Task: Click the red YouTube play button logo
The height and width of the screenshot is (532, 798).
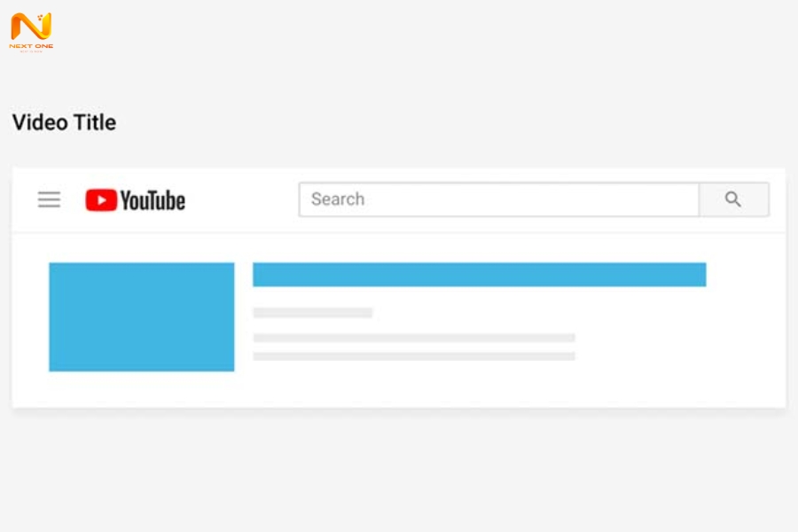Action: (x=101, y=200)
